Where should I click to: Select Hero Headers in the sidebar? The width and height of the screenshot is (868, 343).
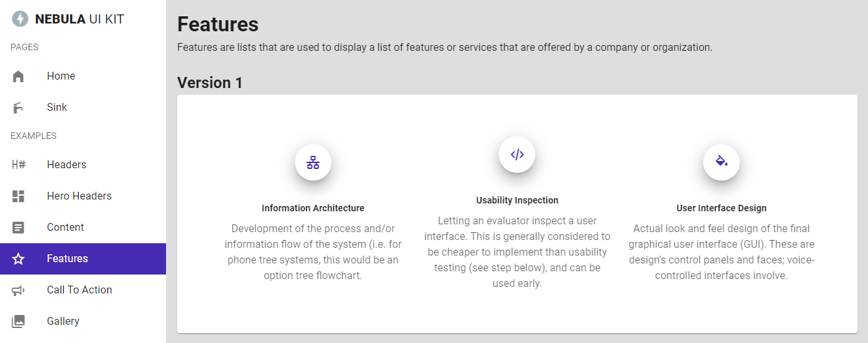pos(79,196)
